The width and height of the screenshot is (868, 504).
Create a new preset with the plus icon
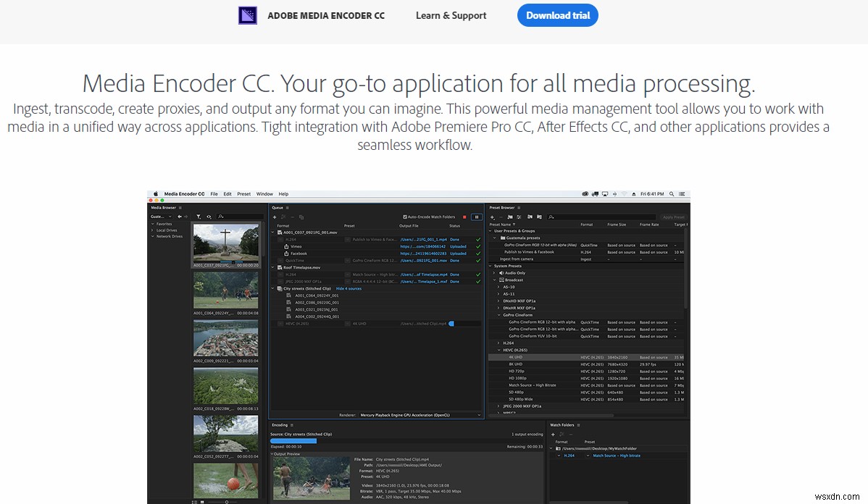point(492,217)
